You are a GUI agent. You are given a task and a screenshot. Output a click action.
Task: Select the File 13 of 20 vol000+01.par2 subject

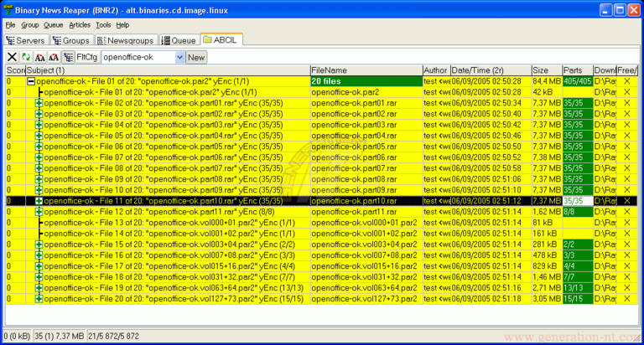tap(169, 223)
